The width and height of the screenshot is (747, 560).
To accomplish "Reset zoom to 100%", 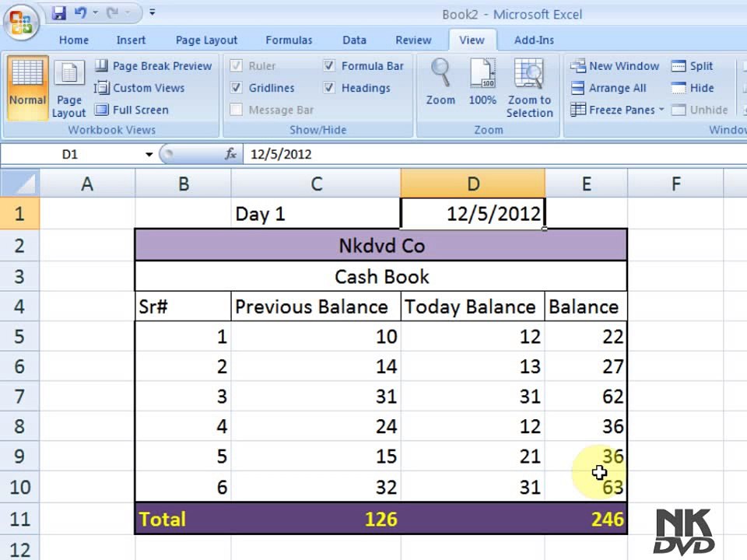I will tap(482, 82).
